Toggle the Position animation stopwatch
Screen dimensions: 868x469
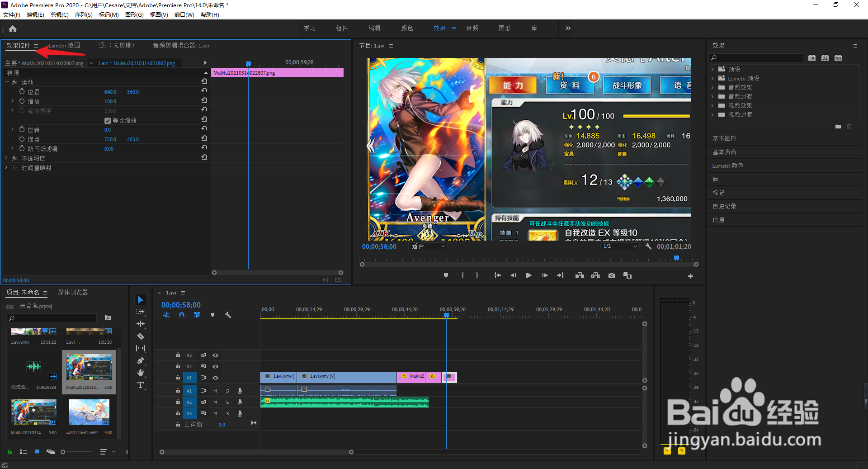coord(22,91)
